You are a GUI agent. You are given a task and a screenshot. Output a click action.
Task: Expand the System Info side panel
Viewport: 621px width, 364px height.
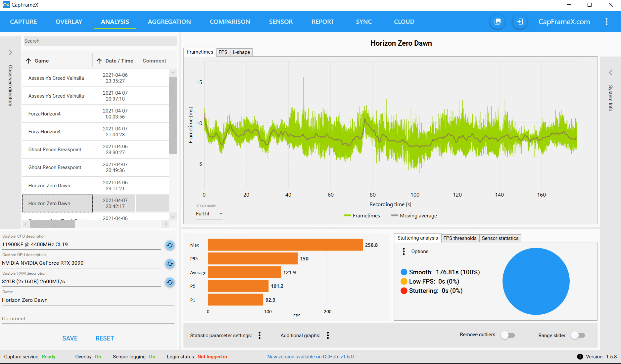610,73
